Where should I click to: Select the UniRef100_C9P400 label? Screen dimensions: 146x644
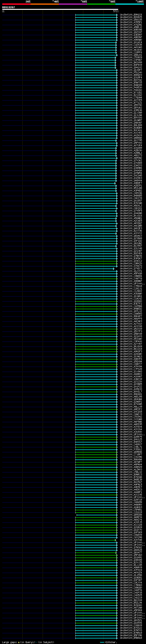tap(131, 341)
